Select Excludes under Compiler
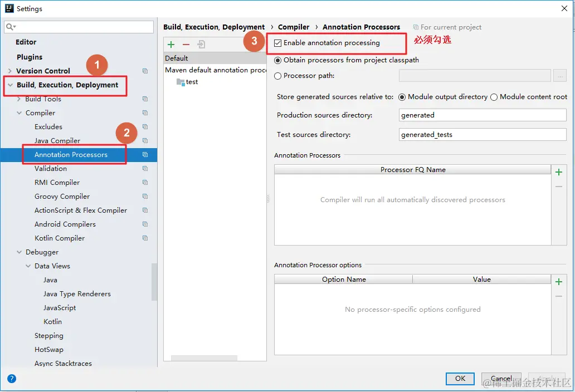 tap(48, 127)
